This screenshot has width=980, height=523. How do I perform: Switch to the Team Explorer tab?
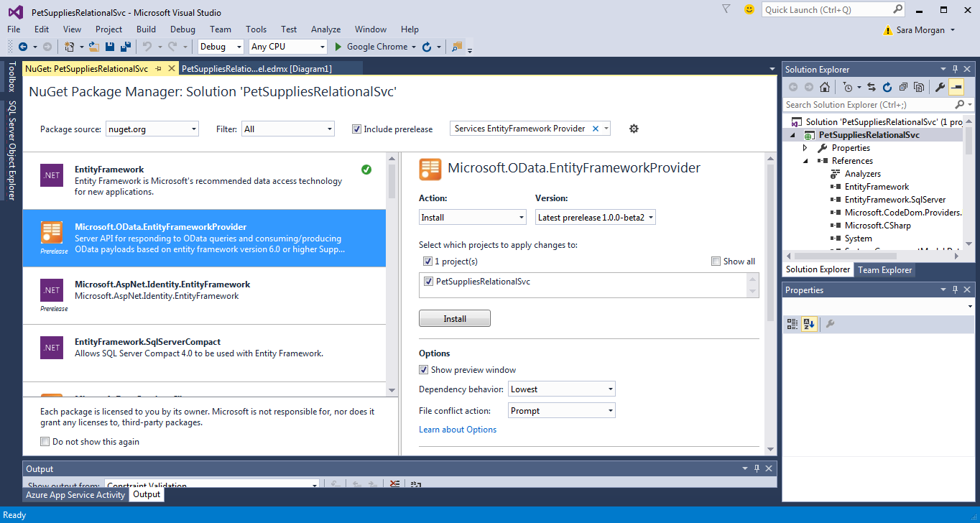(x=885, y=270)
